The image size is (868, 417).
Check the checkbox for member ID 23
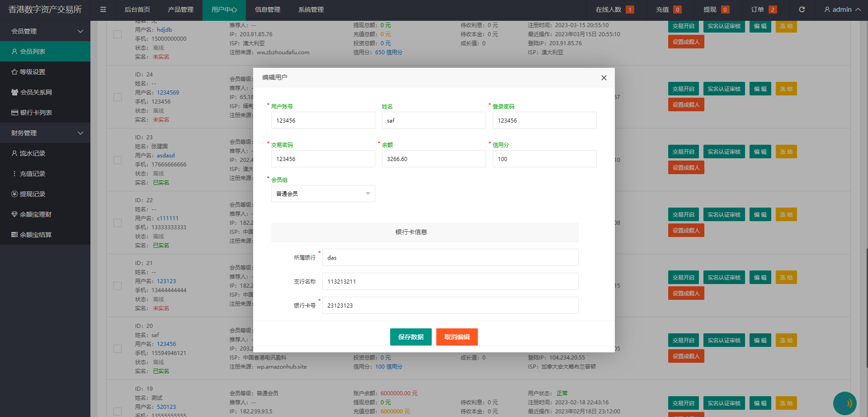tap(118, 160)
